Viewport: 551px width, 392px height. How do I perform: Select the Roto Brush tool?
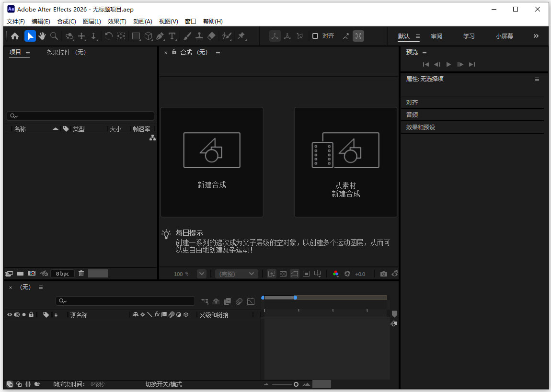point(225,36)
